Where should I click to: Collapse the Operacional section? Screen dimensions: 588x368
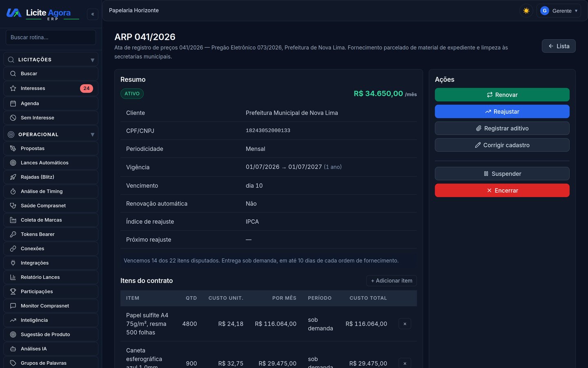point(51,135)
